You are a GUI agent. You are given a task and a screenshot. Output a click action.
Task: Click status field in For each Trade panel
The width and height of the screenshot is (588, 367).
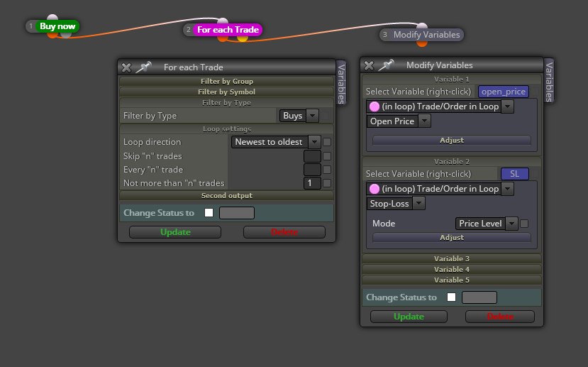pyautogui.click(x=237, y=213)
